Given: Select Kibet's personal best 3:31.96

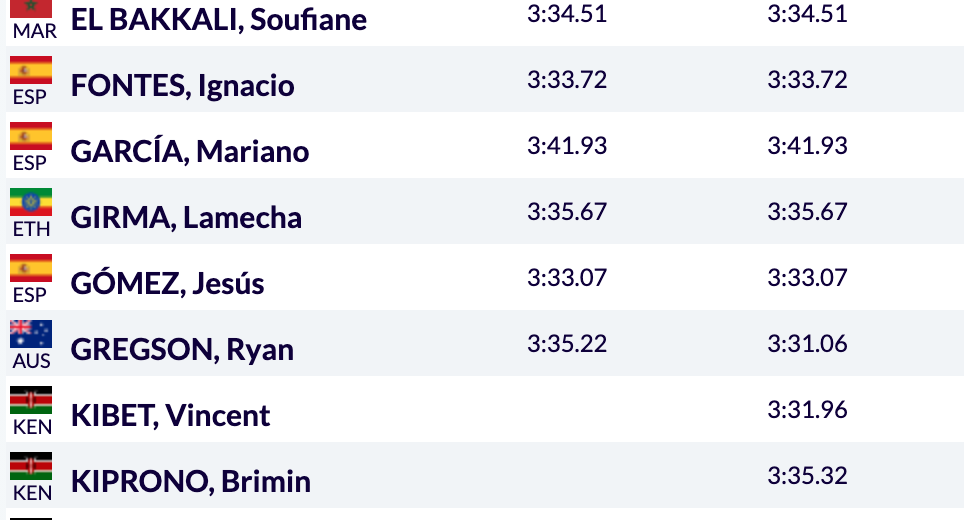Looking at the screenshot, I should tap(807, 409).
